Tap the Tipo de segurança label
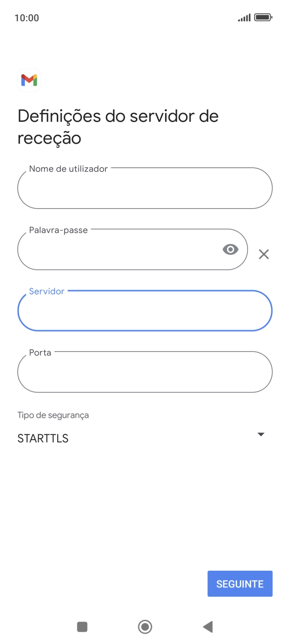Screen dimensions: 290x644 tap(53, 415)
